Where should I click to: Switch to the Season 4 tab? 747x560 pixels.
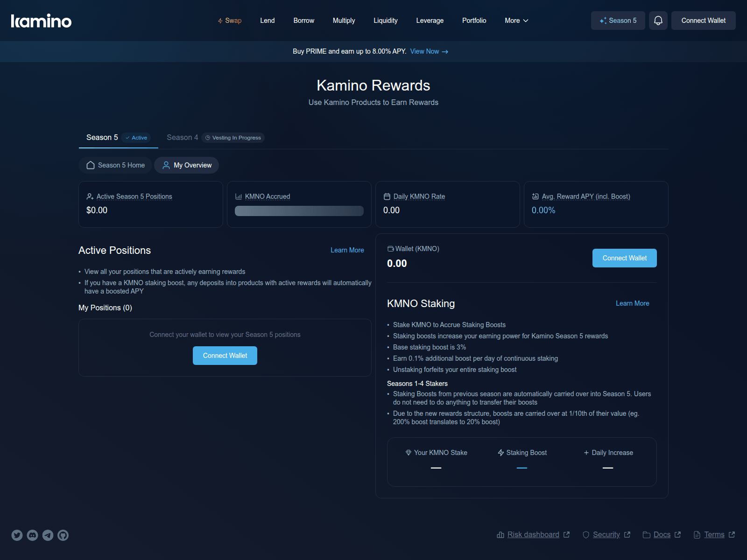[183, 137]
